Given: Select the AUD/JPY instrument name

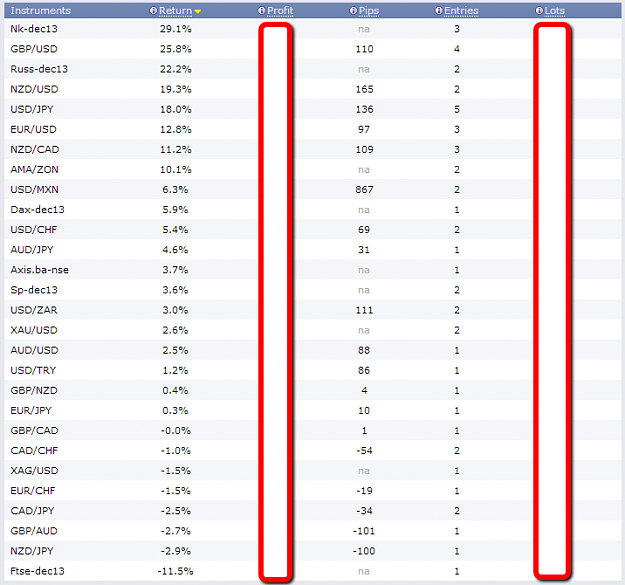Looking at the screenshot, I should point(32,250).
